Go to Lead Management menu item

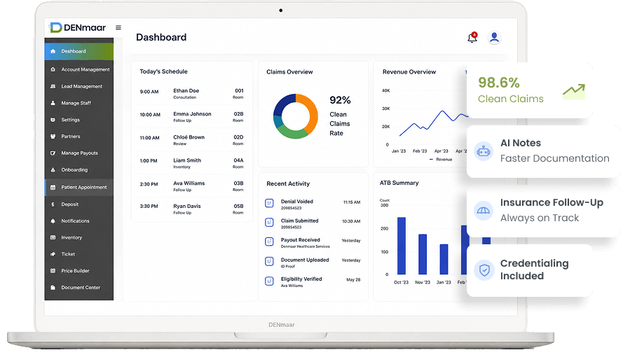79,86
